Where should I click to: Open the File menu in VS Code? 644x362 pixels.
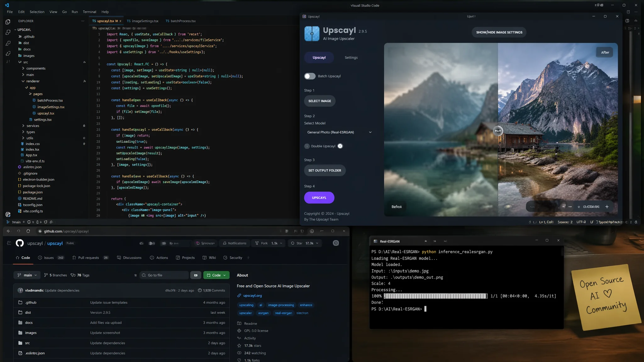click(x=10, y=12)
